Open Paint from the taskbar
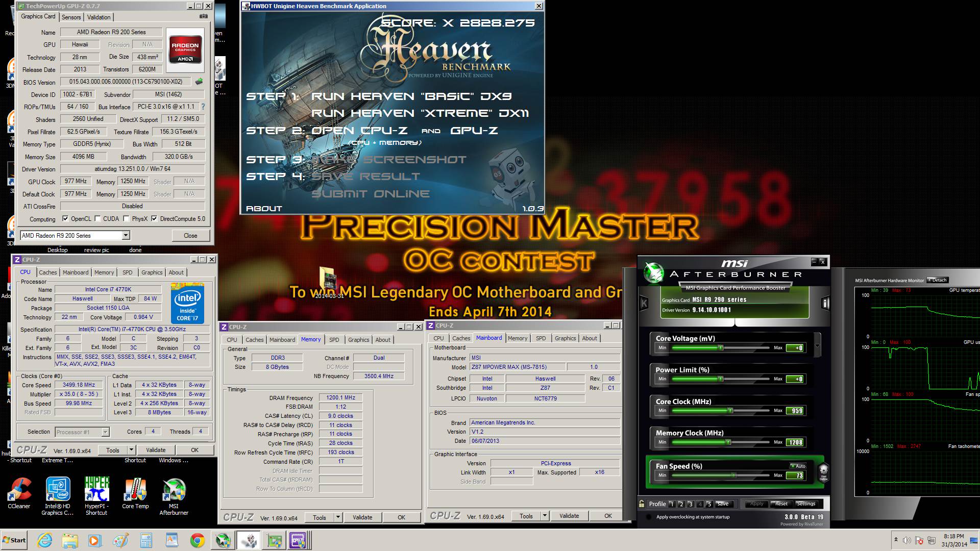 point(120,540)
